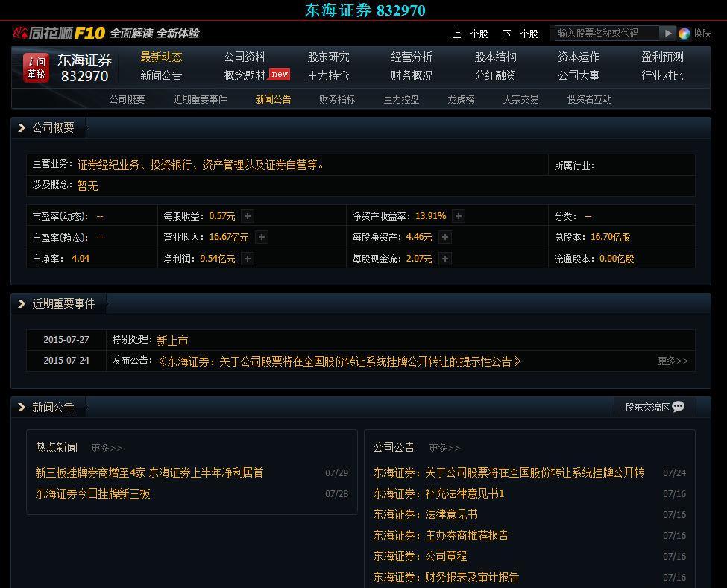Switch to the 新闻公告 sub-tab
The height and width of the screenshot is (588, 727).
click(273, 99)
